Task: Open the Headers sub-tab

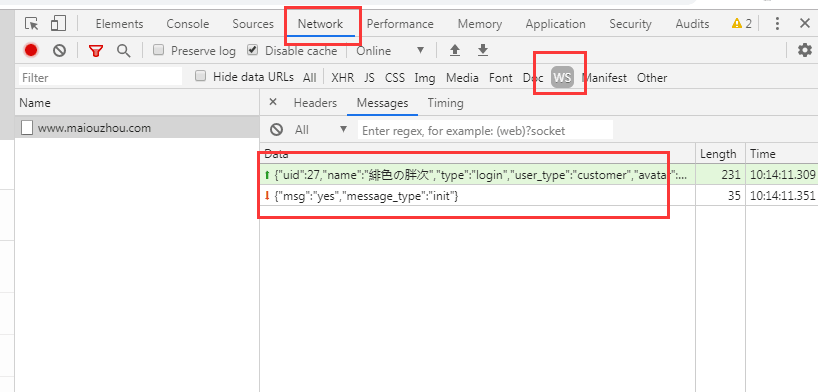Action: pos(315,103)
